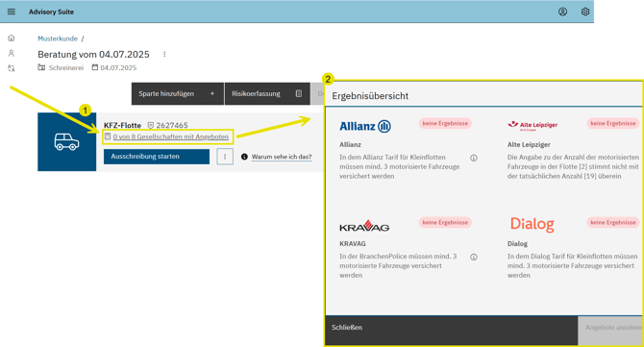Screen dimensions: 644x347
Task: Click the KRAVAG logo
Action: [x=364, y=226]
